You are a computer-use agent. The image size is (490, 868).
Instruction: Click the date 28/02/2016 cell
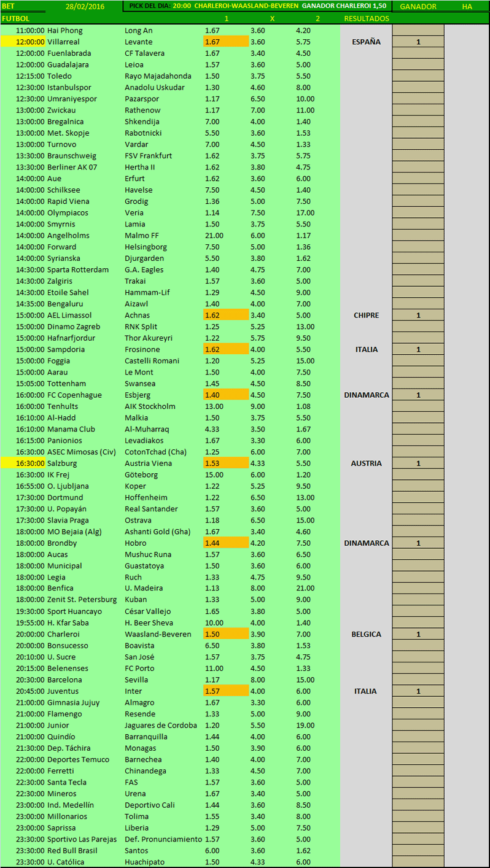pos(84,6)
